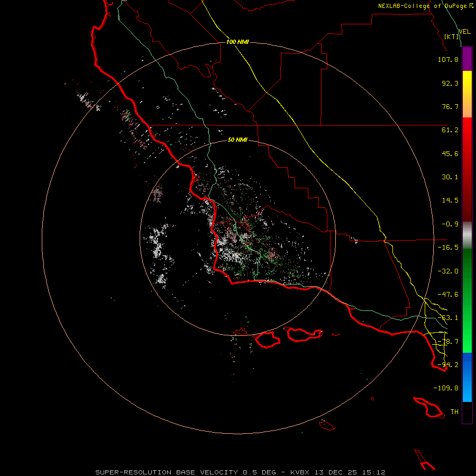Pick the purple segment of velocity color bar

[x=467, y=59]
